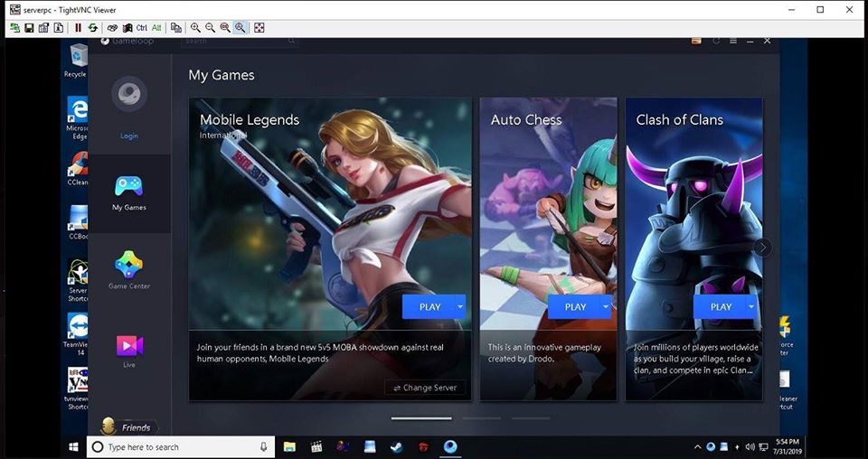Show hidden tray icons chevron

click(697, 447)
